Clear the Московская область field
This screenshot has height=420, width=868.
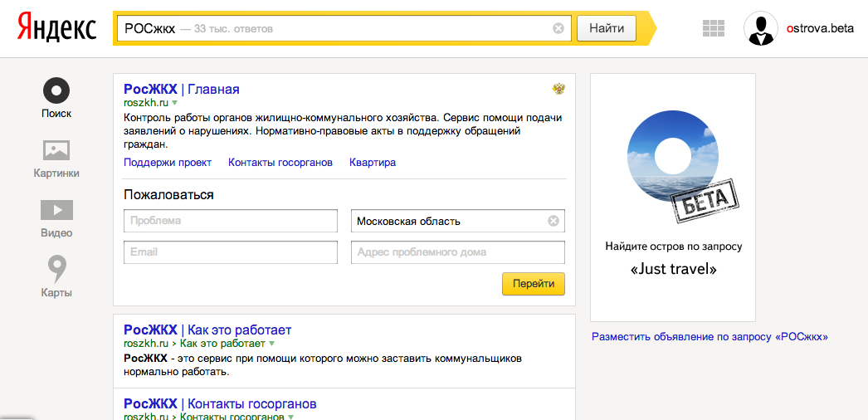coord(553,222)
